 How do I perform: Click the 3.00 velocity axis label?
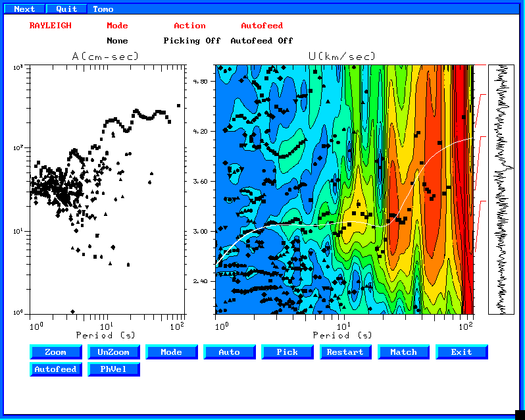click(x=200, y=232)
